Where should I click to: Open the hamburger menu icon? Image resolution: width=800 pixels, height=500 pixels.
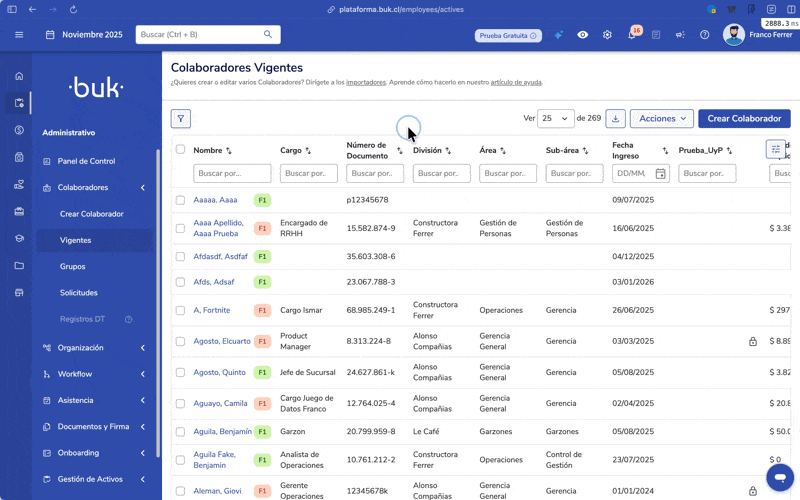19,35
